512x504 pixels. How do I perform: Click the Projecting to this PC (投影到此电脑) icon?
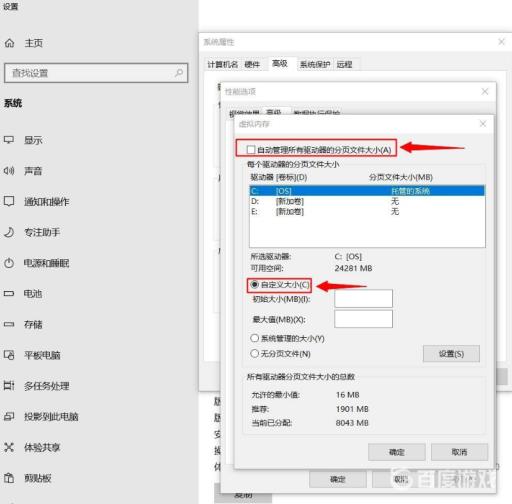[9, 416]
